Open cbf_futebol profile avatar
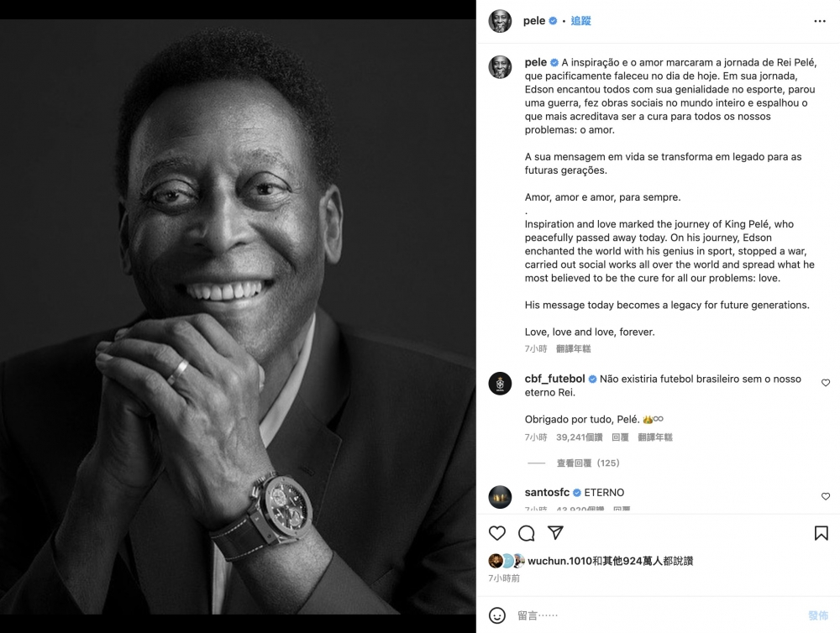 point(501,383)
